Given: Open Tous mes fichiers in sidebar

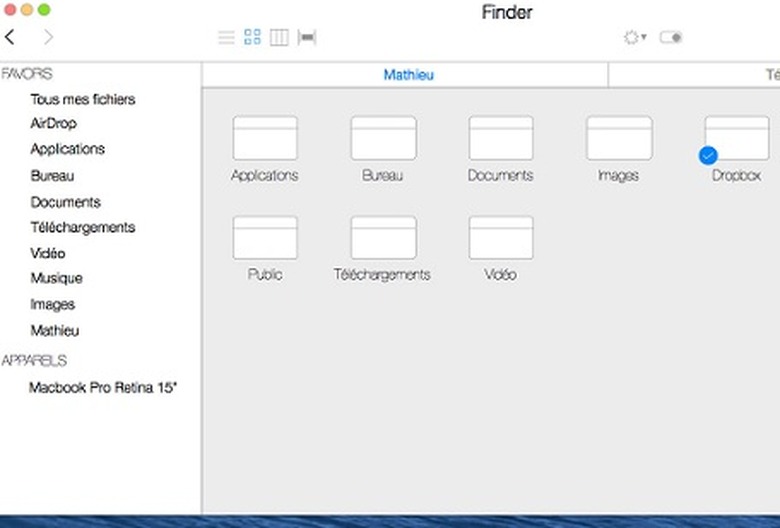Looking at the screenshot, I should [83, 100].
